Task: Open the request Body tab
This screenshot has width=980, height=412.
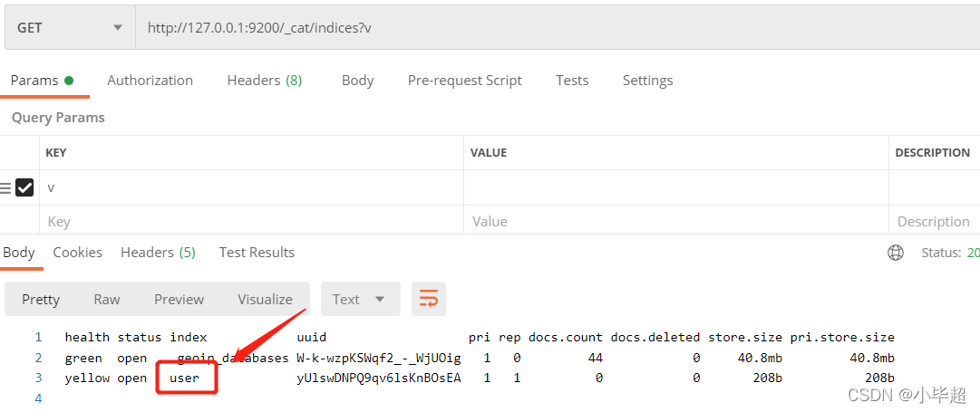Action: pyautogui.click(x=357, y=81)
